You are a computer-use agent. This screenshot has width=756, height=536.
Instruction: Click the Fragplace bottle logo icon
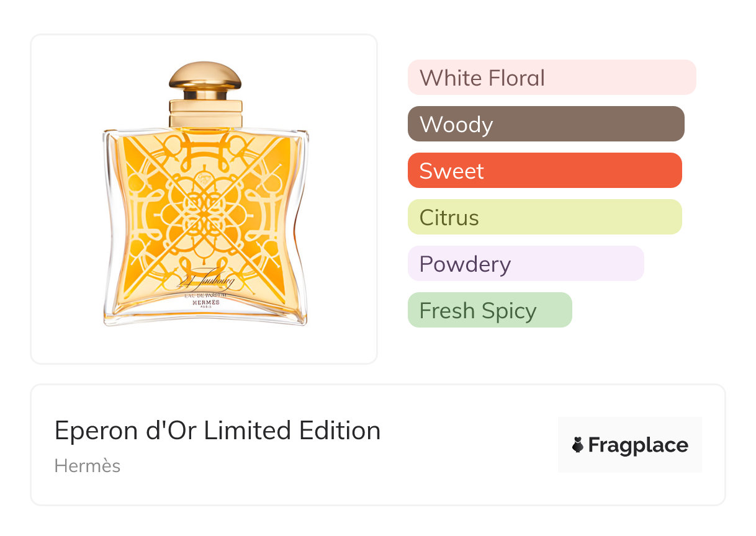578,445
